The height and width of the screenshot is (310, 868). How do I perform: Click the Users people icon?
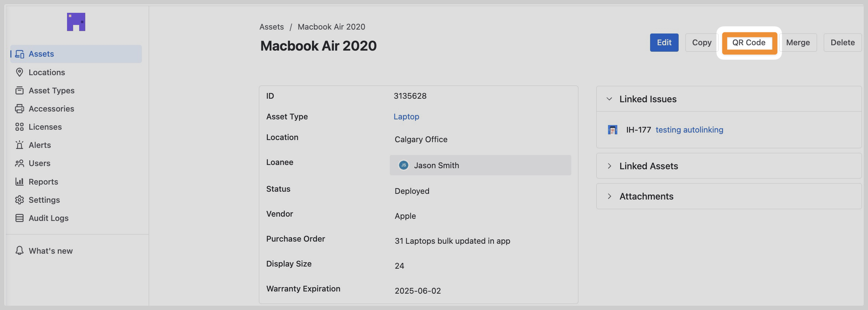[x=20, y=163]
